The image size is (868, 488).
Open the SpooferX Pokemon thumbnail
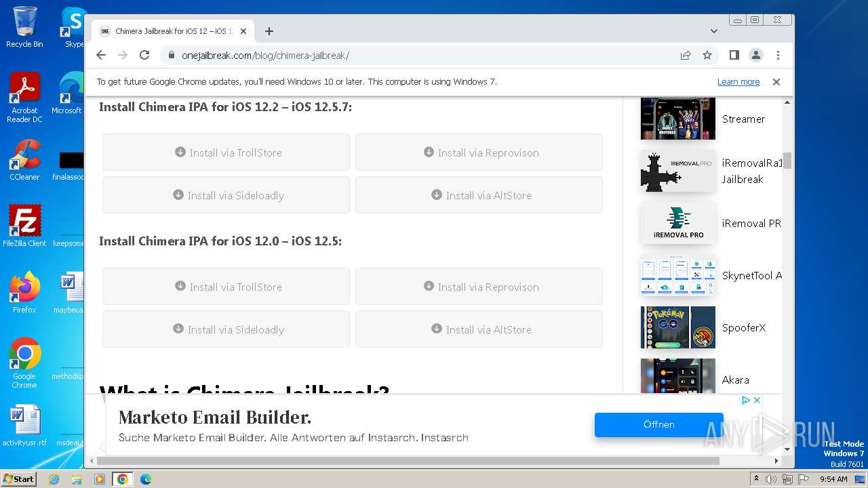677,327
